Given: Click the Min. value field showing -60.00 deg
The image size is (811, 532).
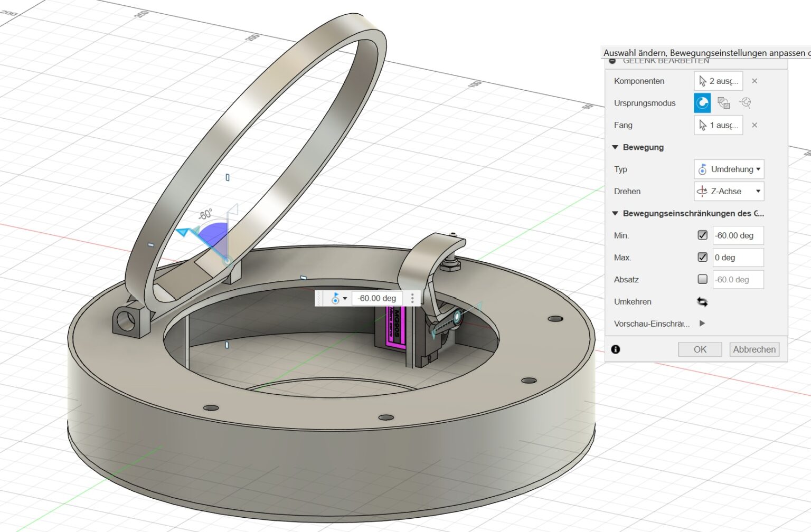Looking at the screenshot, I should pos(738,235).
